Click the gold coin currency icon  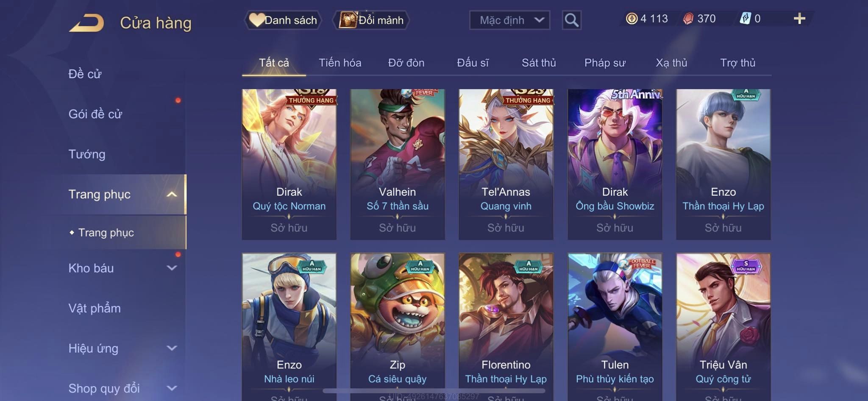coord(632,19)
